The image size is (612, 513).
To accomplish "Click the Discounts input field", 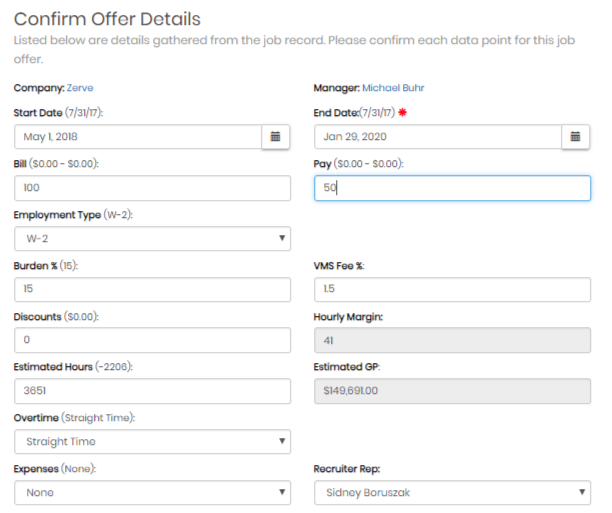I will tap(152, 340).
